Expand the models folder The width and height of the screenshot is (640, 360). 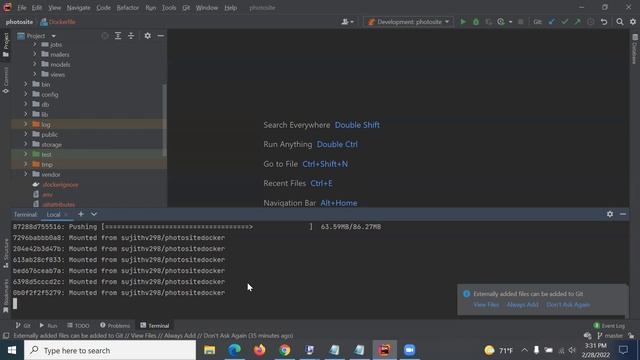click(34, 64)
